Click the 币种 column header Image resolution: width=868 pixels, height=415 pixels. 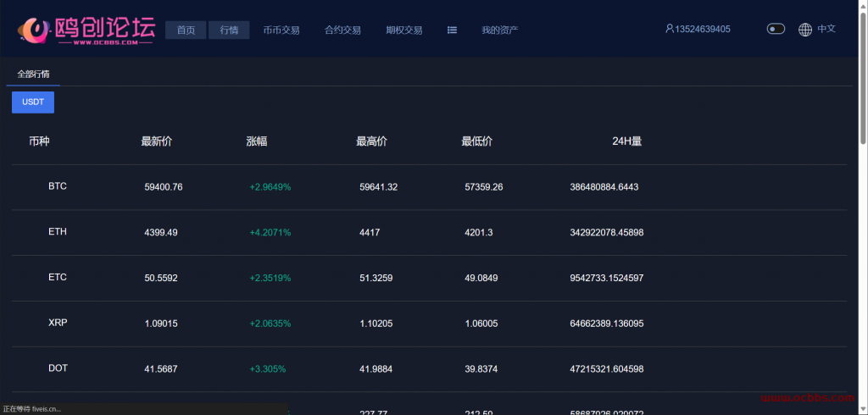tap(39, 141)
